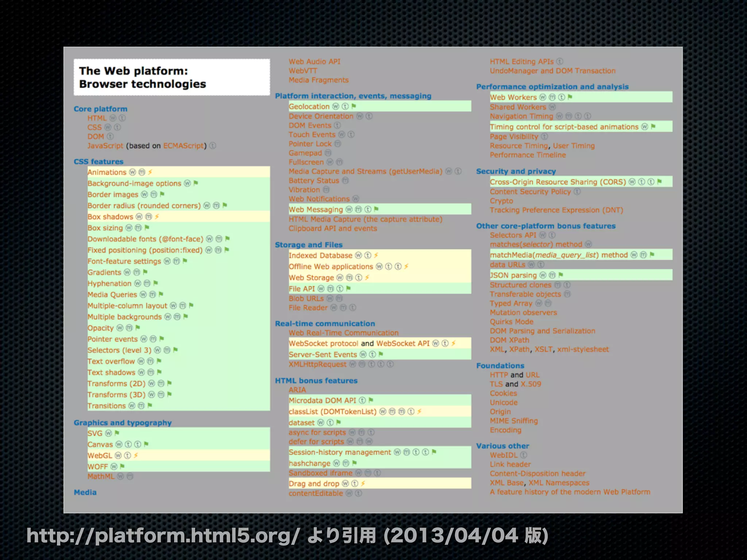
Task: Click the lightning bolt beside Indexed Database
Action: [x=376, y=255]
